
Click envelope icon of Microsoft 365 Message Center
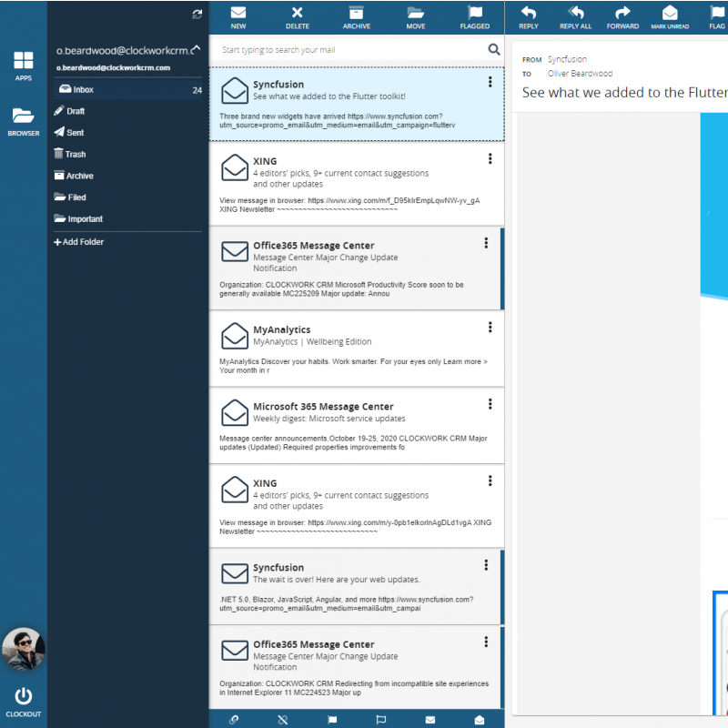(235, 412)
